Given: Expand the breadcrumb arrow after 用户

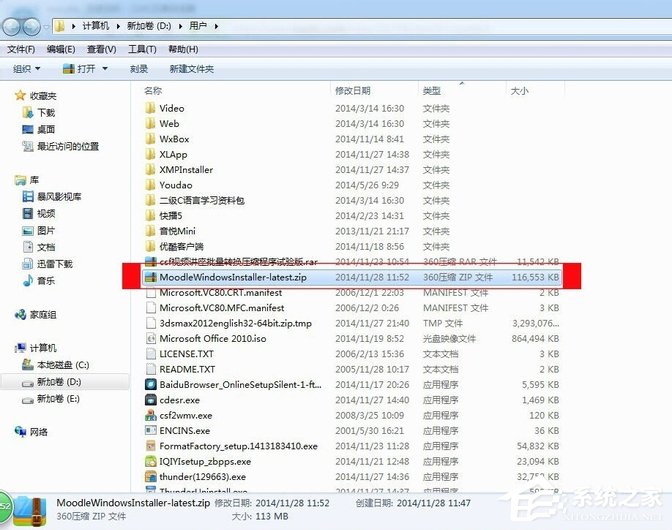Looking at the screenshot, I should pyautogui.click(x=216, y=27).
